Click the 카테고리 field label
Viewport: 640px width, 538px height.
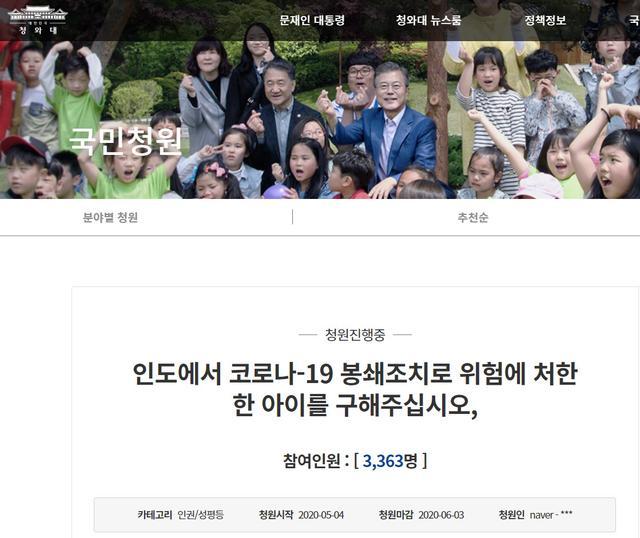[x=155, y=515]
